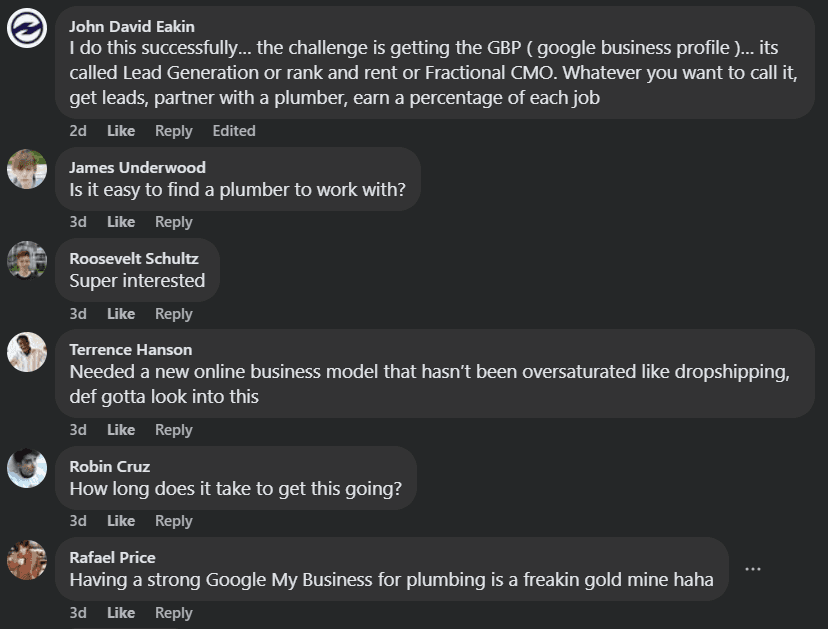Screen dimensions: 828x629
Task: Like James Underwood's comment
Action: [x=121, y=222]
